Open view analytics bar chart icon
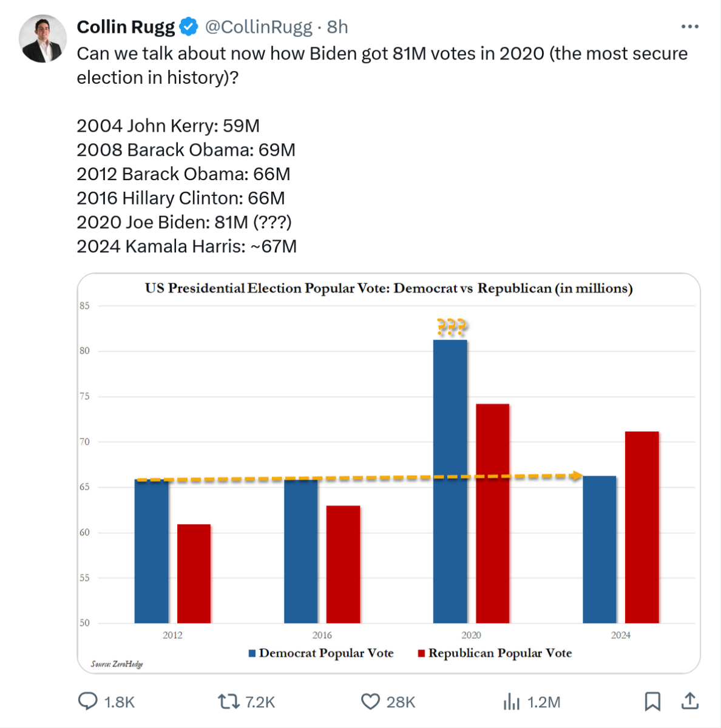 tap(512, 702)
